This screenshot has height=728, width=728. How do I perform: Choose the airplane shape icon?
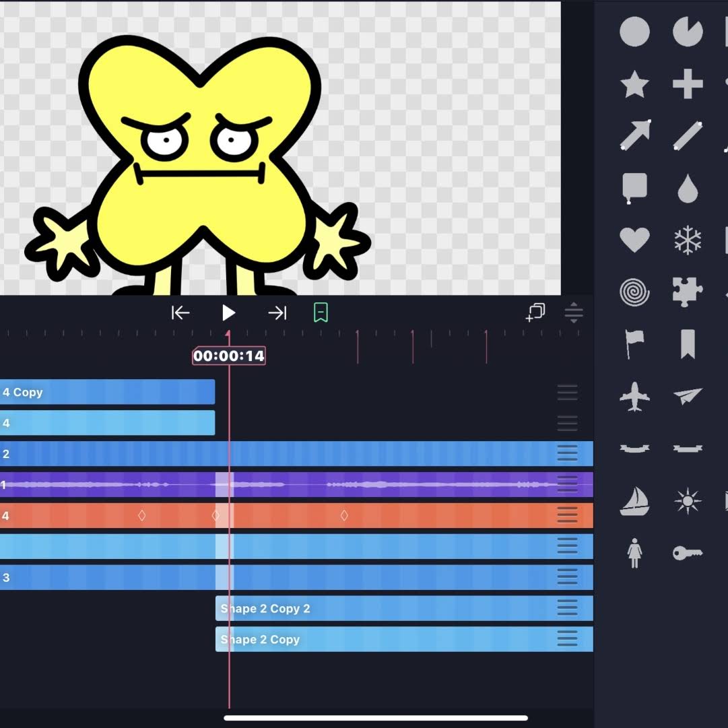(634, 397)
